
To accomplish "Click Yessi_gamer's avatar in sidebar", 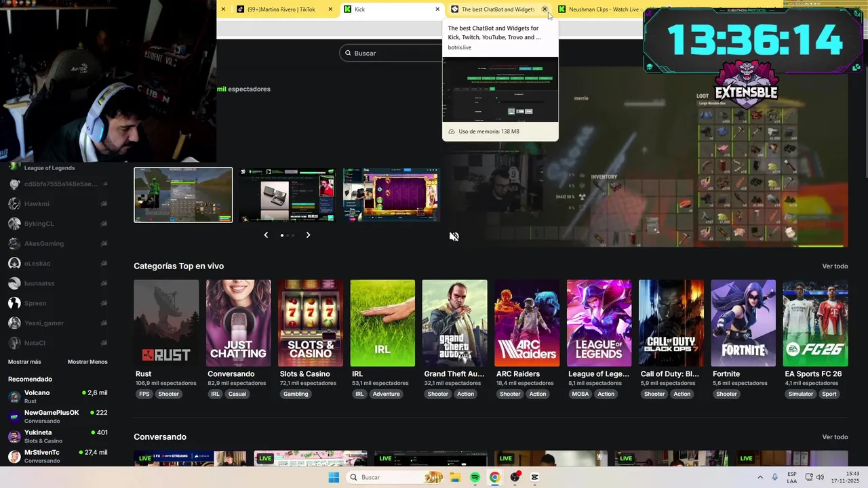I will click(14, 323).
